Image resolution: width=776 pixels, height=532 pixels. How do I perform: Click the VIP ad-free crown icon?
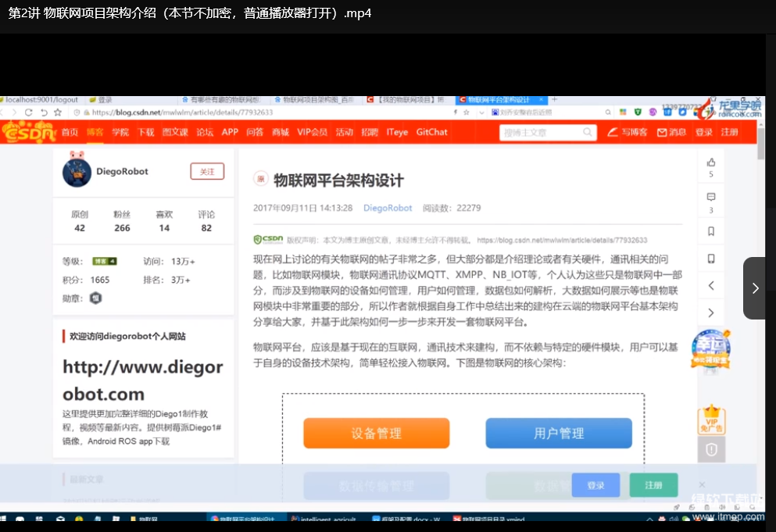[711, 420]
